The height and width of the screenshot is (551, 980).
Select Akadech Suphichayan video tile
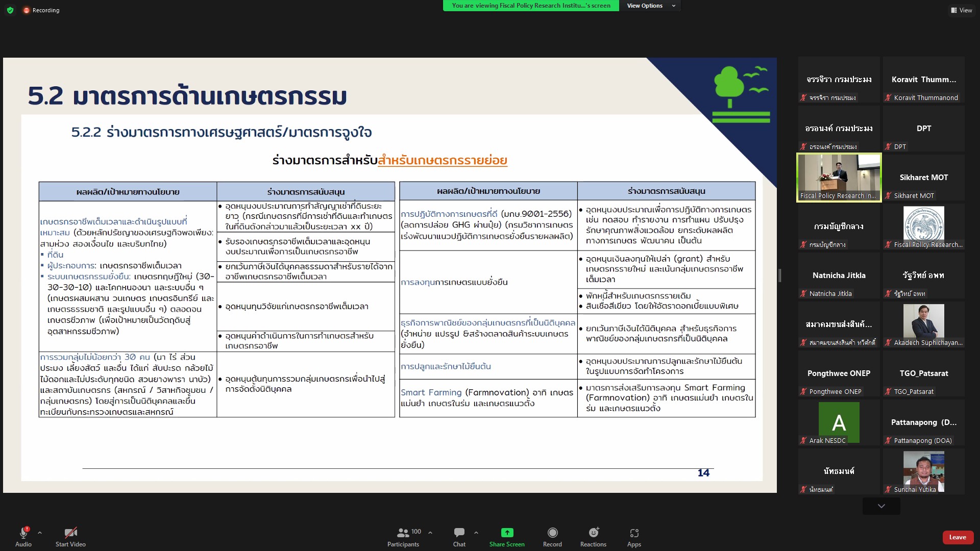coord(923,324)
